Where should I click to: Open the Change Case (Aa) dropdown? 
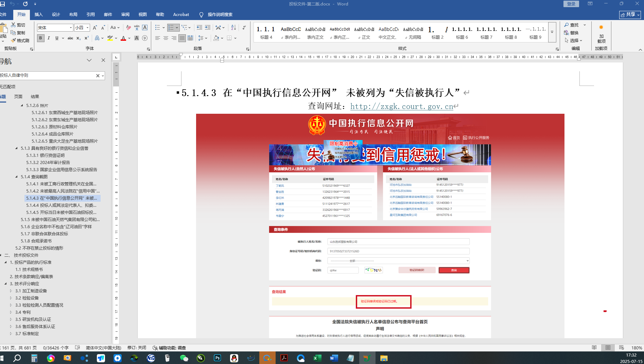click(x=114, y=28)
